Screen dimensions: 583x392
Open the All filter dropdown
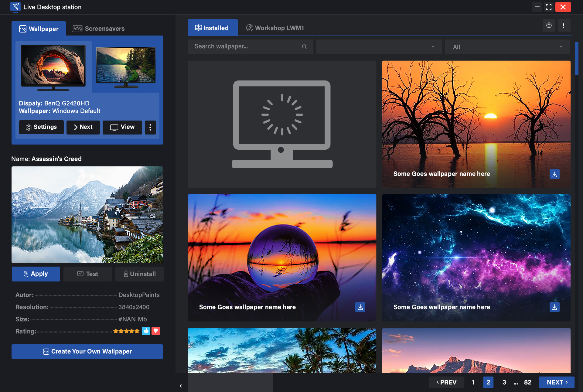[507, 47]
